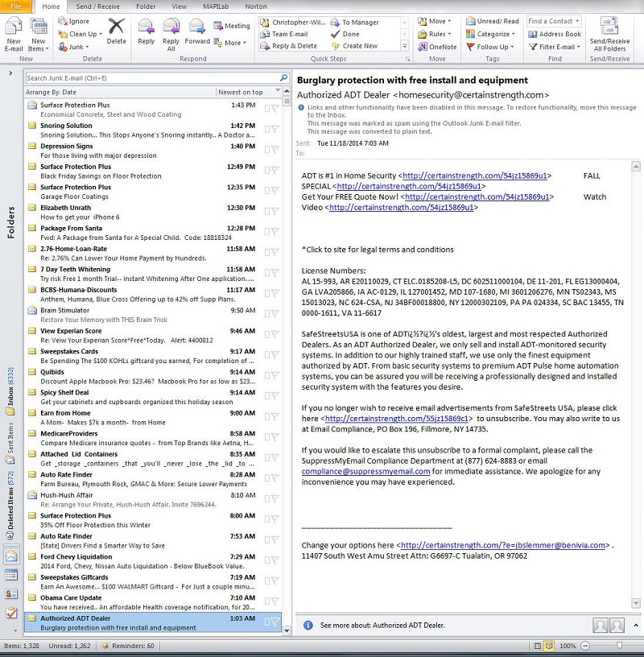Flag the Elizabeth Unrath message
Viewport: 644px width, 657px height.
point(275,211)
